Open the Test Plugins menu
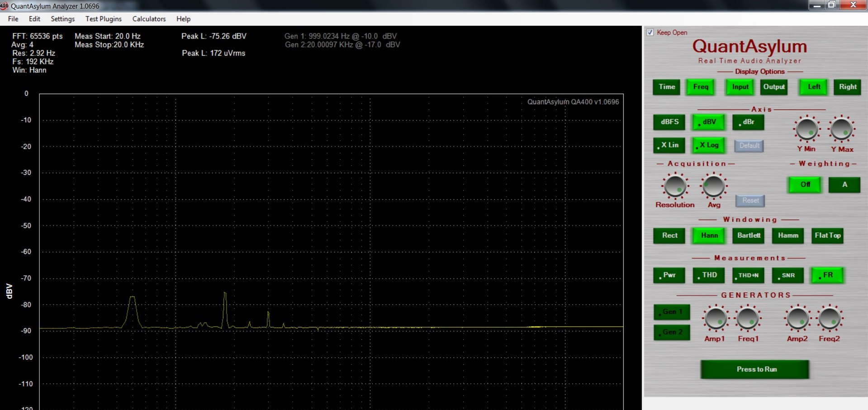This screenshot has height=410, width=868. (x=104, y=19)
